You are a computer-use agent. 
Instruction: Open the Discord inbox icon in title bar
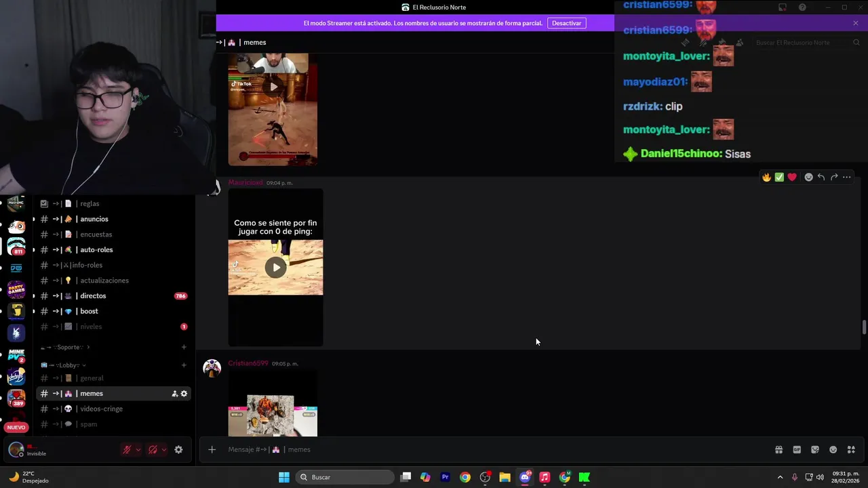tap(782, 7)
